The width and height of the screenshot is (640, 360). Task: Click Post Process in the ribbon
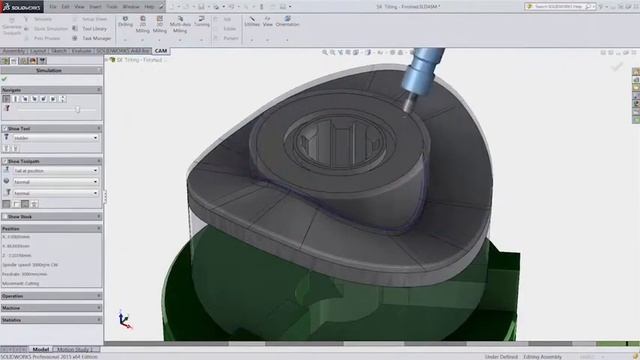coord(42,38)
